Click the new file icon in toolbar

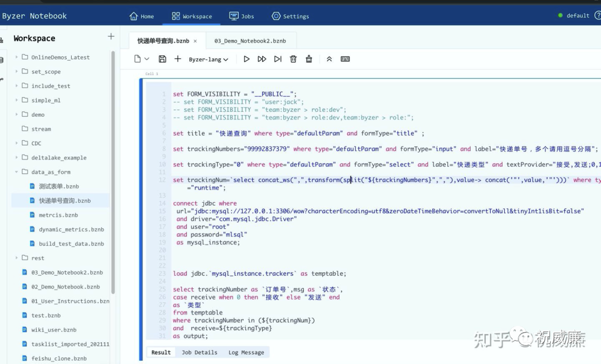coord(137,59)
